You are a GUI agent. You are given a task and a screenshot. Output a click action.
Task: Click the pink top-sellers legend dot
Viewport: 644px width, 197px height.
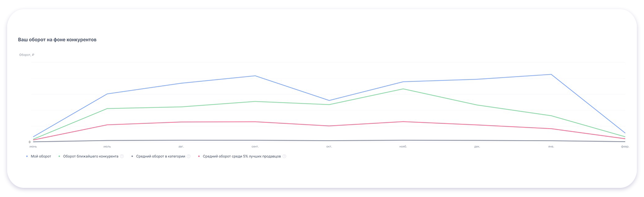[x=199, y=157]
